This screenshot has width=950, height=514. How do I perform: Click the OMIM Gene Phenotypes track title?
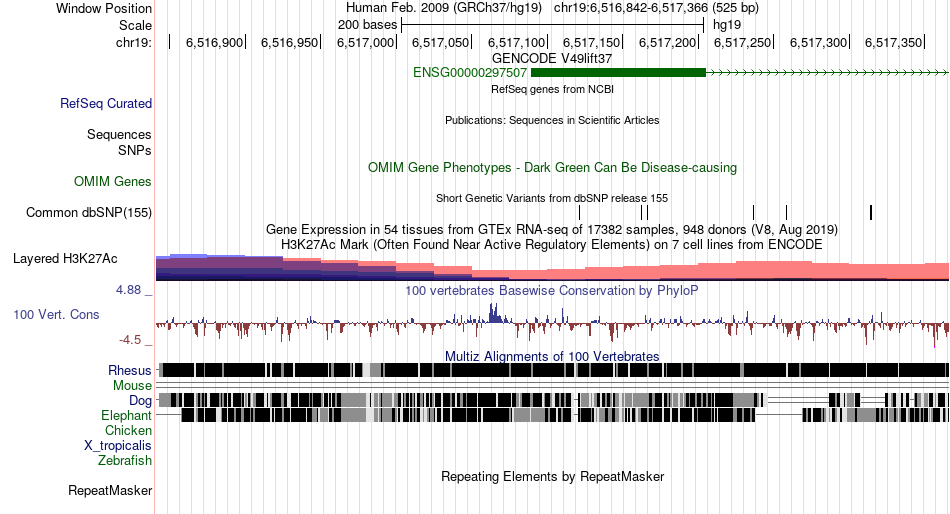click(552, 167)
